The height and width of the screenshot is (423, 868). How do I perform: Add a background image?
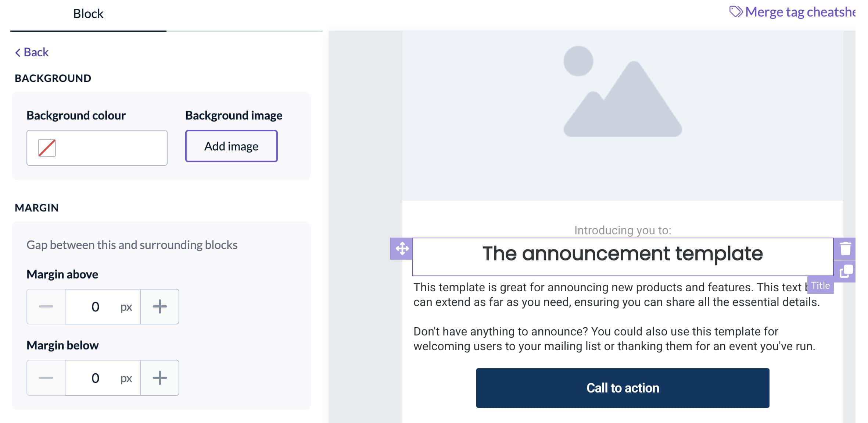click(231, 146)
